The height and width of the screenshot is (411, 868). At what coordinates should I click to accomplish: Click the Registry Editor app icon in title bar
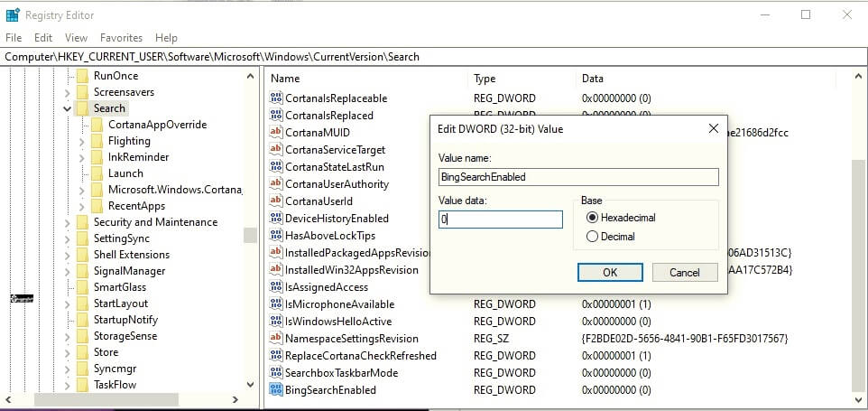click(12, 15)
